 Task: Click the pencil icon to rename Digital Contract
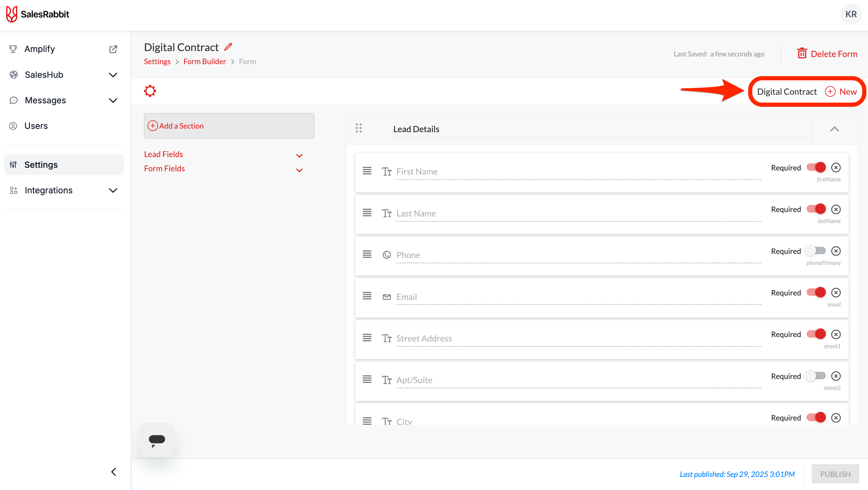click(x=228, y=47)
